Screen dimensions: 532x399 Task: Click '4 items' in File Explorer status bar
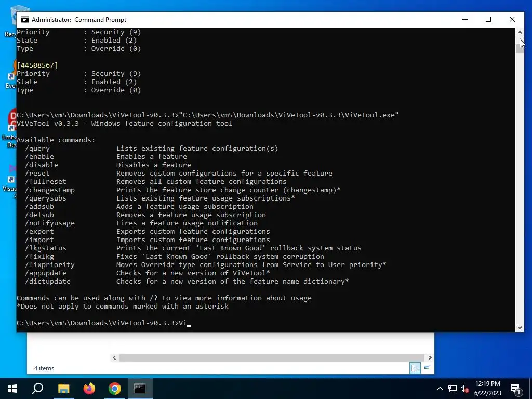point(44,368)
